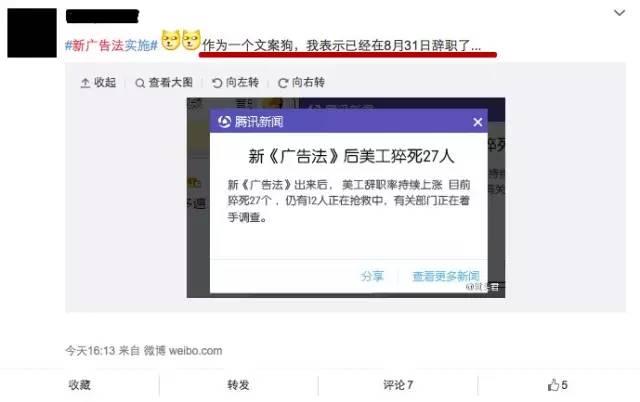
Task: Open the 评论 7 comments section
Action: tap(398, 385)
